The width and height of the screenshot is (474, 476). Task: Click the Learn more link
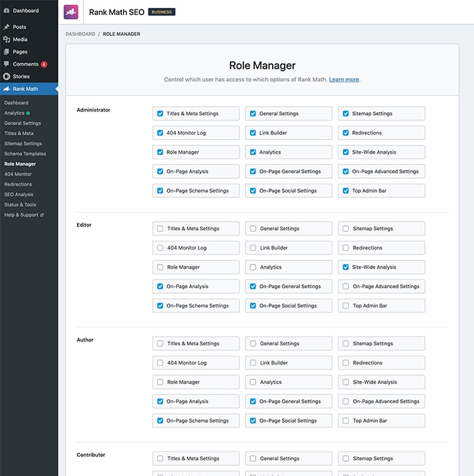[x=343, y=80]
